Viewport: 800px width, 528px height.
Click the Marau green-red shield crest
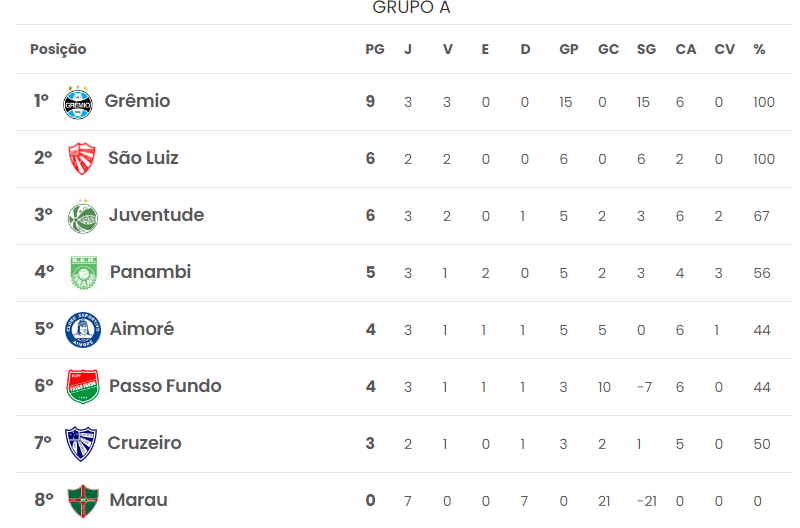point(83,501)
